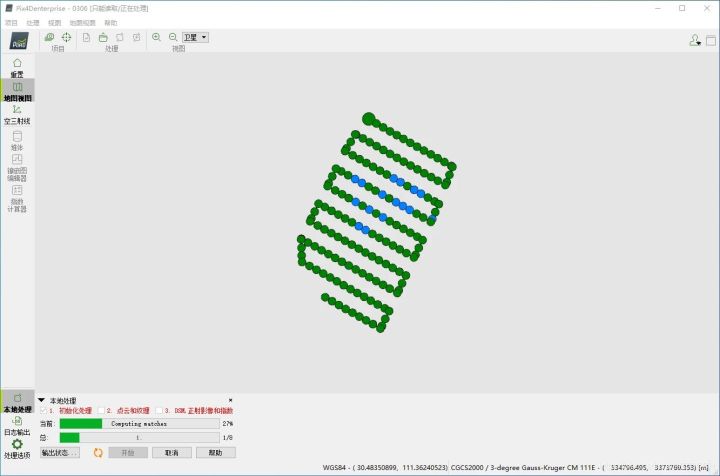The image size is (720, 476).
Task: Open the Index Calculator sidebar icon
Action: point(17,199)
